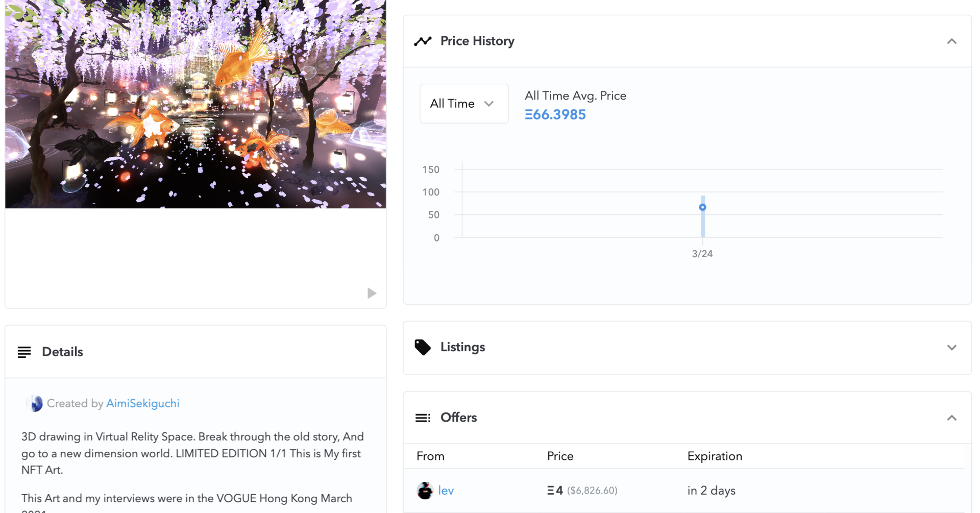Click the Expiration column header
The height and width of the screenshot is (513, 980).
pos(715,456)
